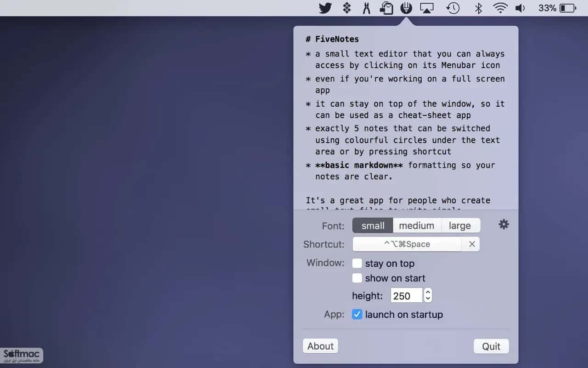Viewport: 588px width, 368px height.
Task: Enable the stay on top checkbox
Action: click(x=357, y=263)
